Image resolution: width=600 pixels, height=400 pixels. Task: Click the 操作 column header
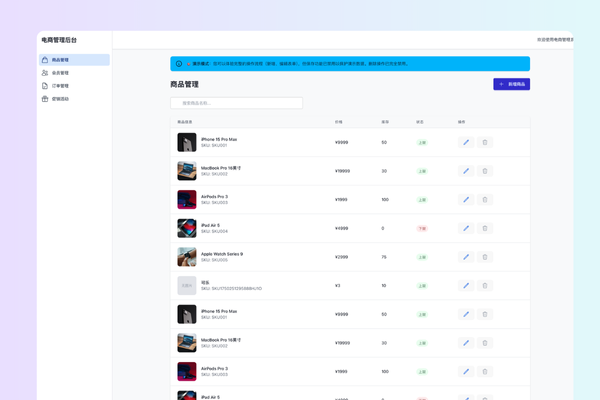461,122
